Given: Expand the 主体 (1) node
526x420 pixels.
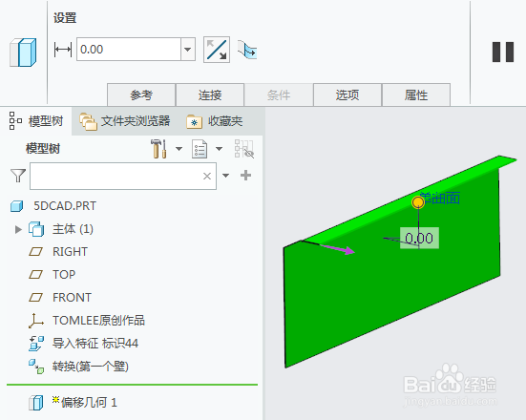Looking at the screenshot, I should pos(18,229).
